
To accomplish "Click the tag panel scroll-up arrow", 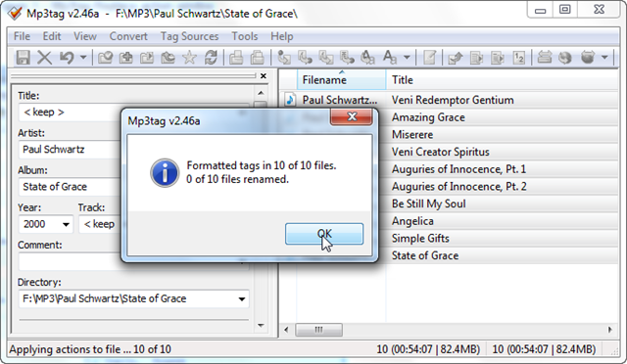I will pos(261,93).
